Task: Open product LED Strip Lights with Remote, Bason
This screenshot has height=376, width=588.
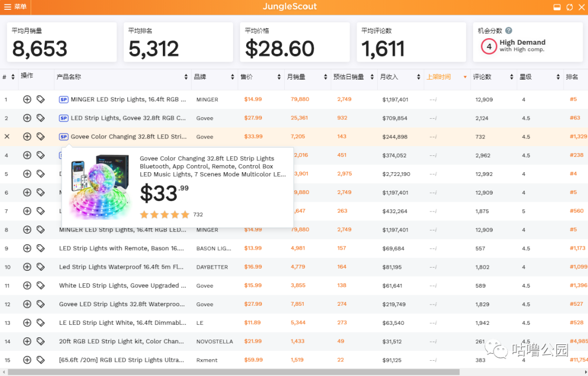Action: coord(121,248)
